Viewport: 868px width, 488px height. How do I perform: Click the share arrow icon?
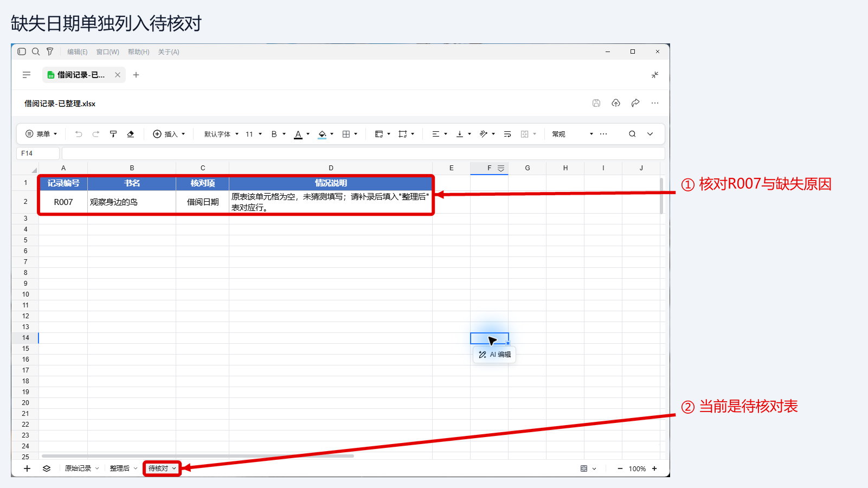coord(635,103)
